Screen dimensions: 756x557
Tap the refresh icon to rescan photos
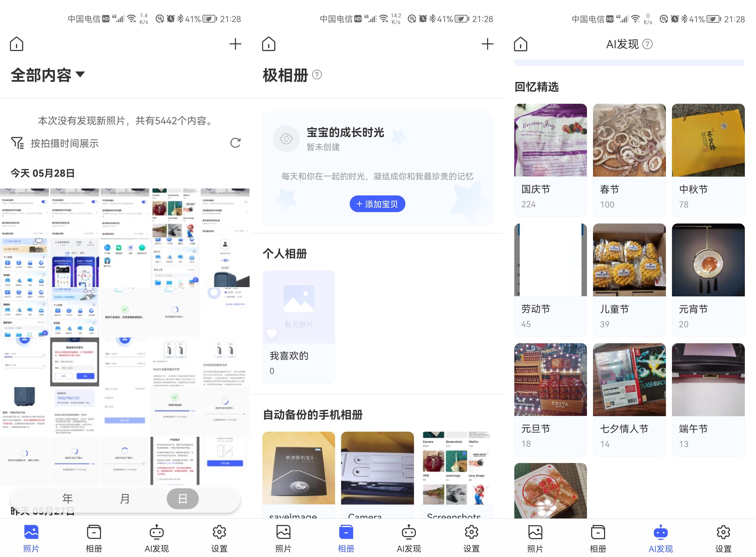point(235,143)
